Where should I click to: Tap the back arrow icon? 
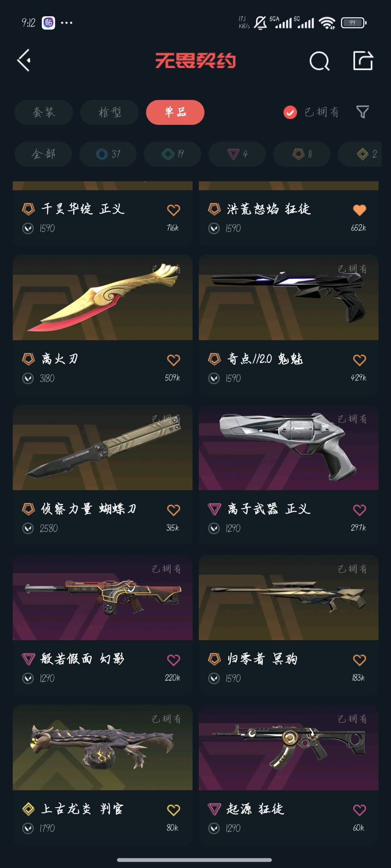point(24,60)
